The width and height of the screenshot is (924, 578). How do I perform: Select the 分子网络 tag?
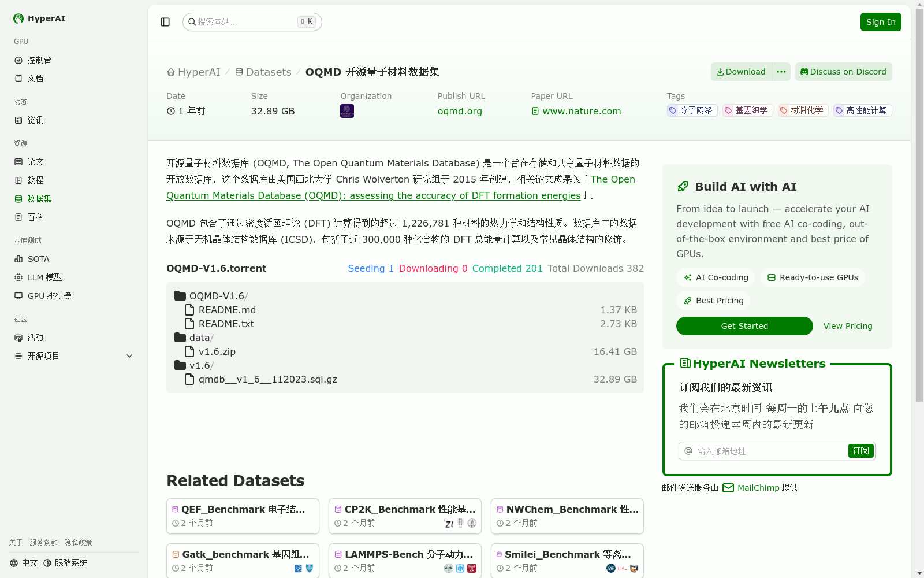coord(692,110)
